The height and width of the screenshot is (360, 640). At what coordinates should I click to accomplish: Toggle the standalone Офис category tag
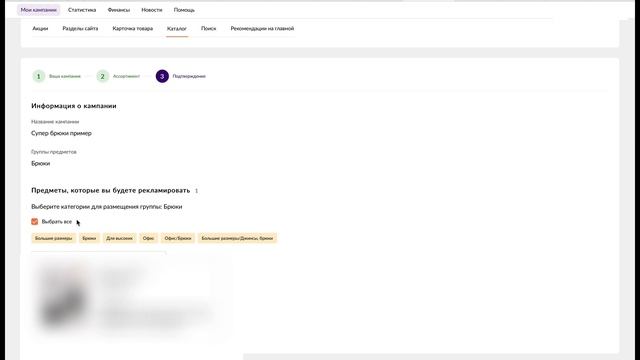click(148, 238)
